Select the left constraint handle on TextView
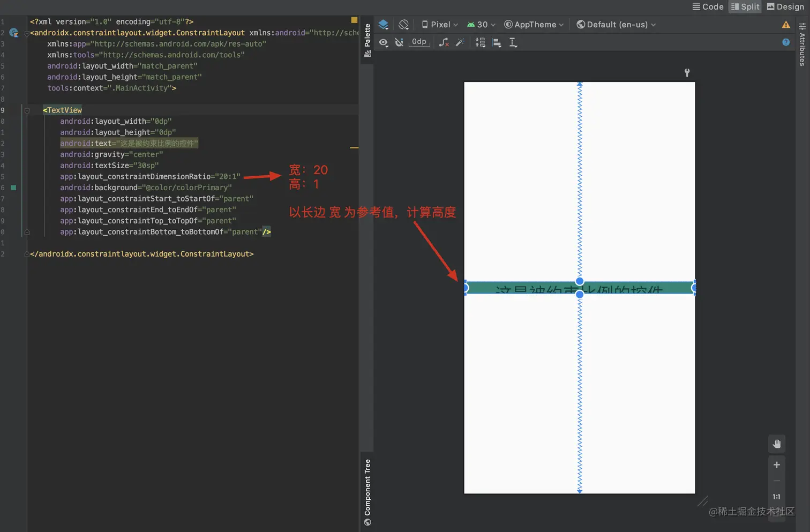Screen dimensions: 810x532 (466, 288)
